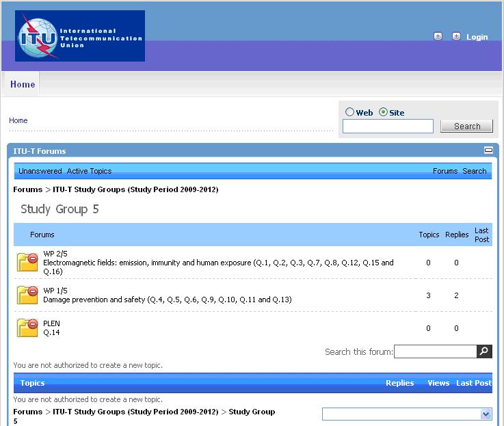The height and width of the screenshot is (426, 504).
Task: Open ITU-T Study Groups link in bottom breadcrumb
Action: pos(135,412)
